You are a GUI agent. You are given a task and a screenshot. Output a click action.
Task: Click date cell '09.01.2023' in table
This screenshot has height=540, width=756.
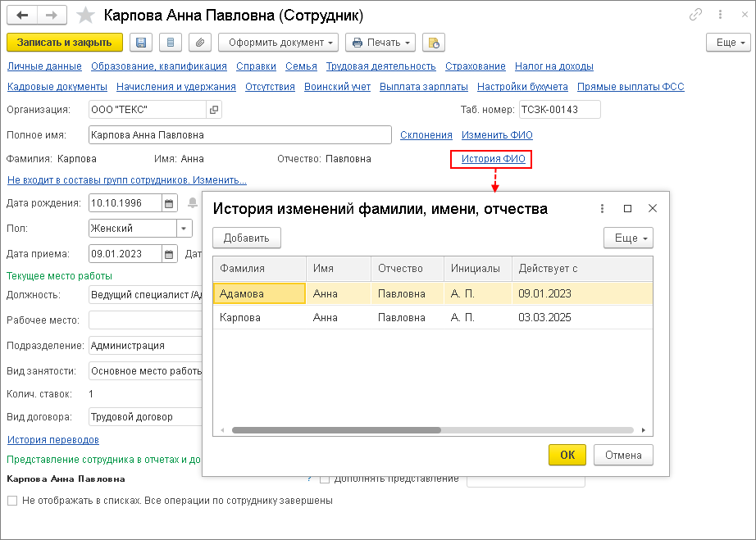(x=544, y=293)
